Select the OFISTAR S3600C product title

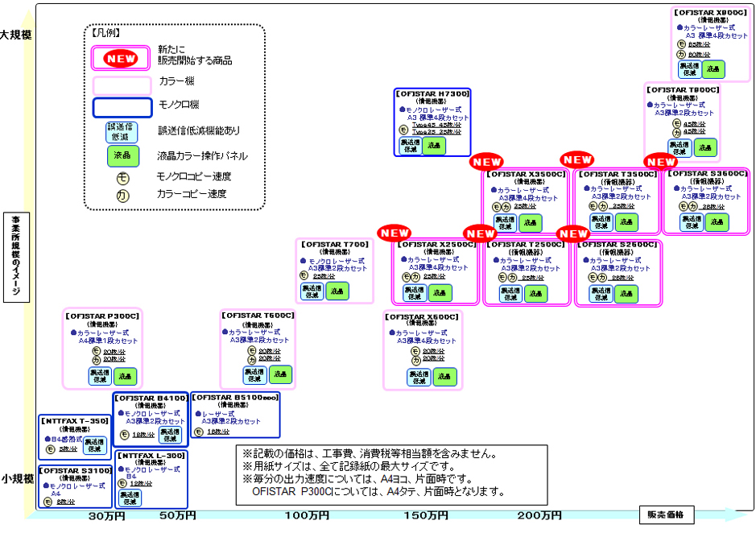click(708, 173)
